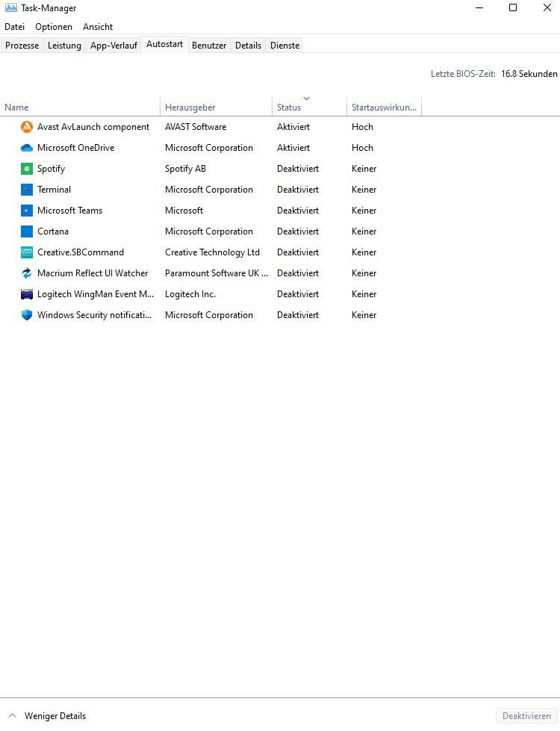The width and height of the screenshot is (560, 731).
Task: Click the green Spotify icon
Action: [27, 169]
